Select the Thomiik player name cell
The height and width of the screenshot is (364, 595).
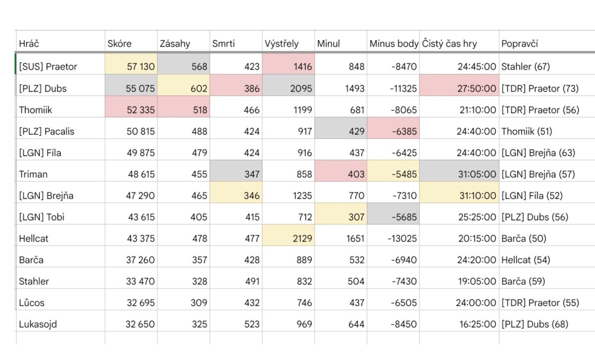click(60, 110)
